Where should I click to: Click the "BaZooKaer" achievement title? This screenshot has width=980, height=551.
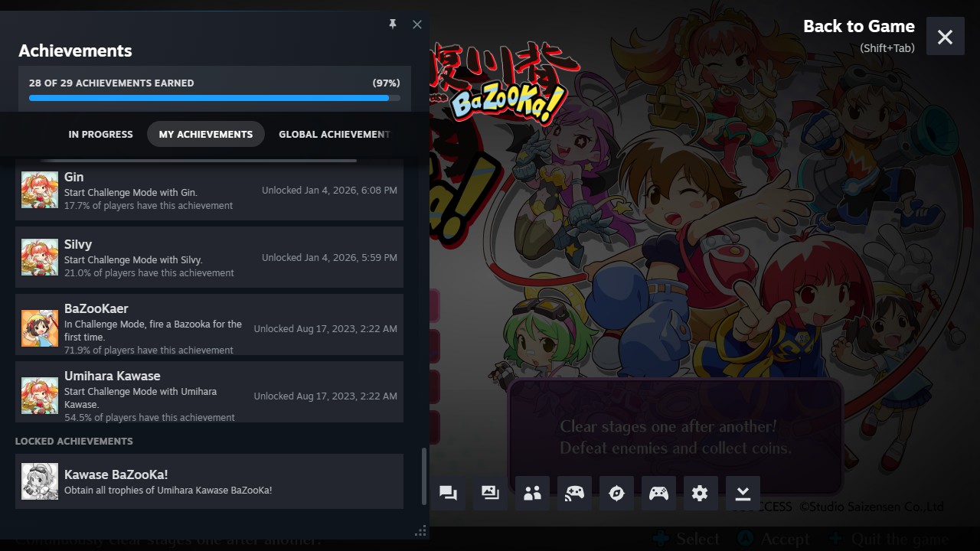[96, 308]
